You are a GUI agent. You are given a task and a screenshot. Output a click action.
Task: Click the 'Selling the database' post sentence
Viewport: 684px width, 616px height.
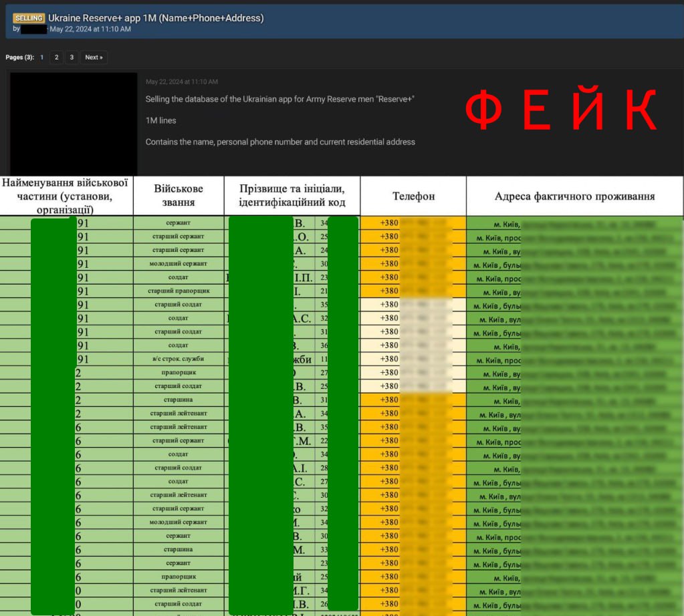tap(279, 99)
